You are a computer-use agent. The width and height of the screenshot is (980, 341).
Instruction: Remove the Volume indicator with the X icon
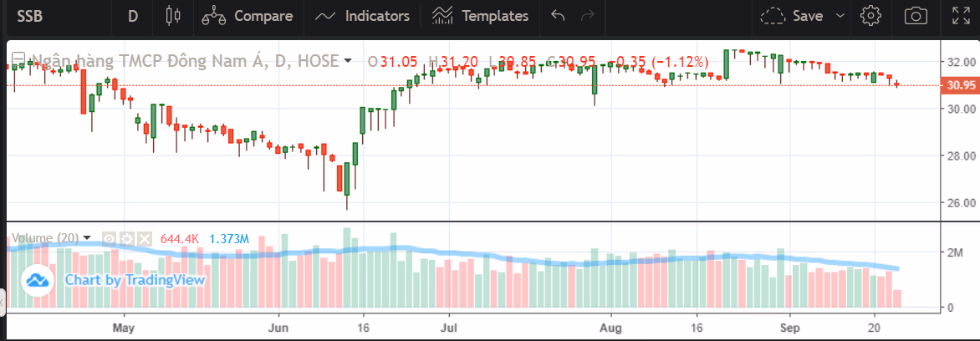pyautogui.click(x=144, y=239)
